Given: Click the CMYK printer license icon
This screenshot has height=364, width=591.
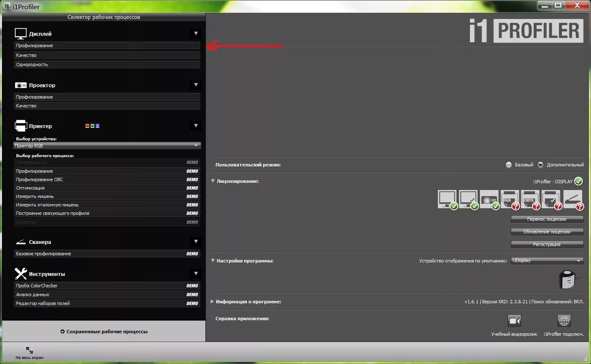Looking at the screenshot, I should pos(531,200).
